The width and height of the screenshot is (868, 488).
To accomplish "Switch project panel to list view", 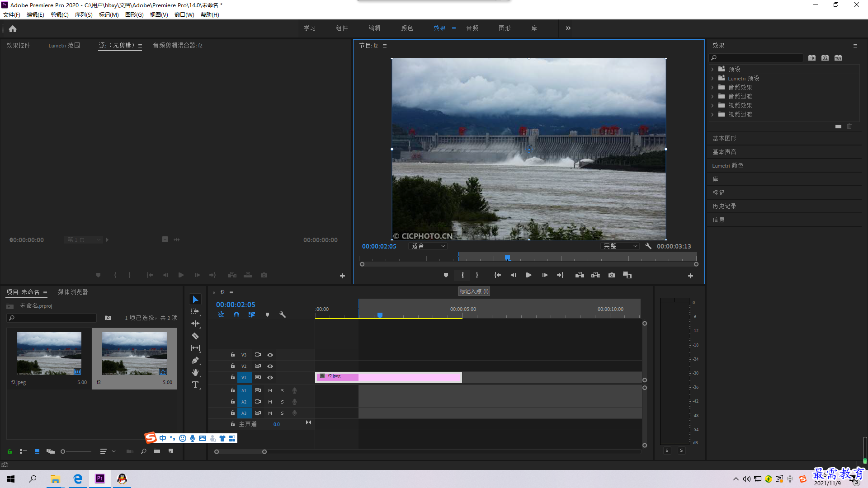I will [24, 451].
